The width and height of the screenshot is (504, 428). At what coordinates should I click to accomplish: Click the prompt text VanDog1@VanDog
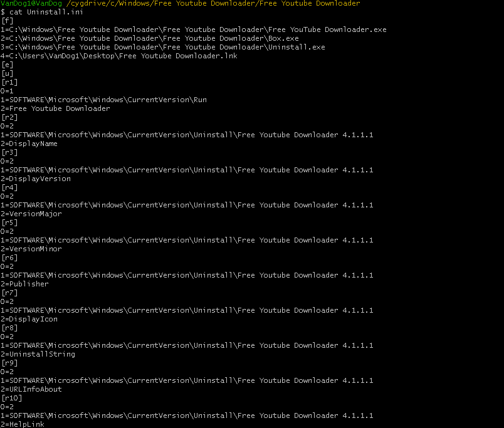click(31, 3)
